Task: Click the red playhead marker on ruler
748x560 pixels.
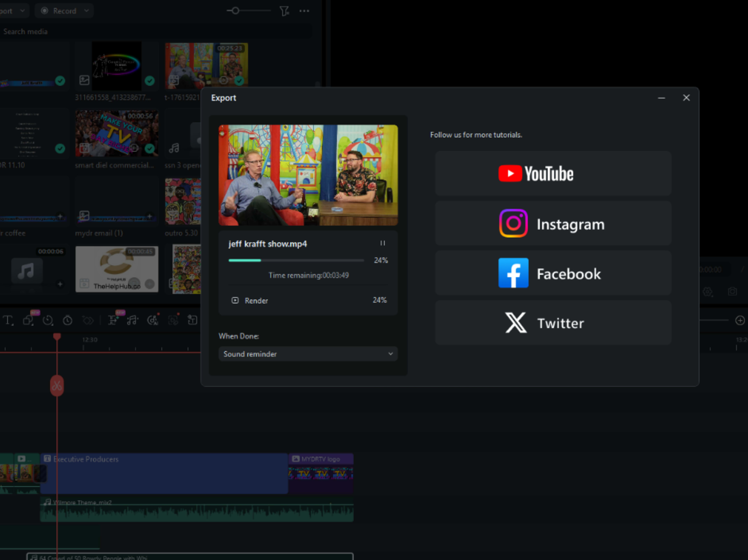Action: 57,336
